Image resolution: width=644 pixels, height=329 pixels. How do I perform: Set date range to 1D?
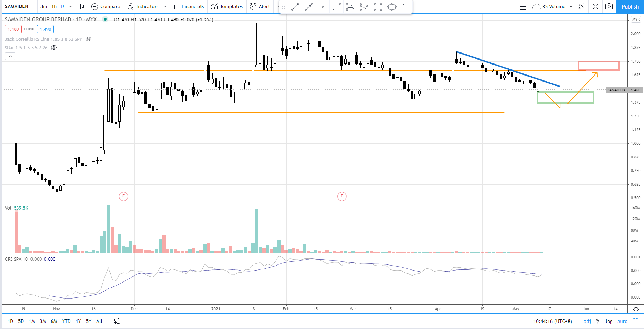[10, 321]
